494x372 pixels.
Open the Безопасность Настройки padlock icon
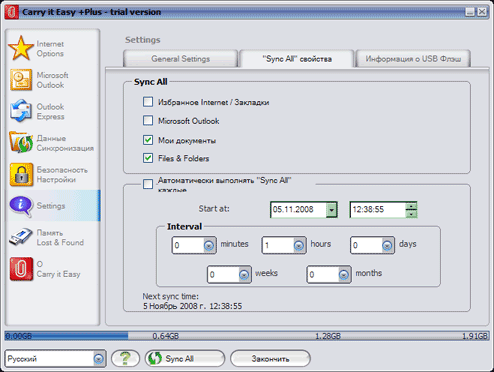pyautogui.click(x=21, y=174)
